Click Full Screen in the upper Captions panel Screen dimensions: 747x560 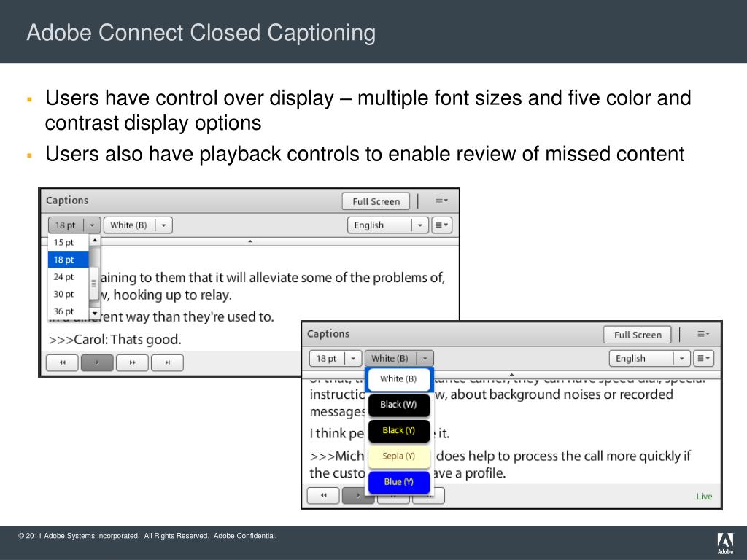[376, 201]
